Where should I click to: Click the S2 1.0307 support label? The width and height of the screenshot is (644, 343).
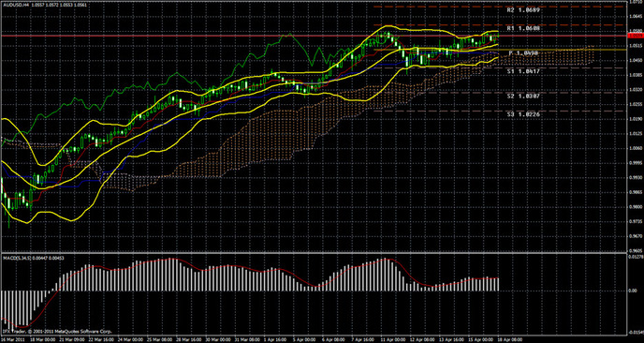point(523,96)
